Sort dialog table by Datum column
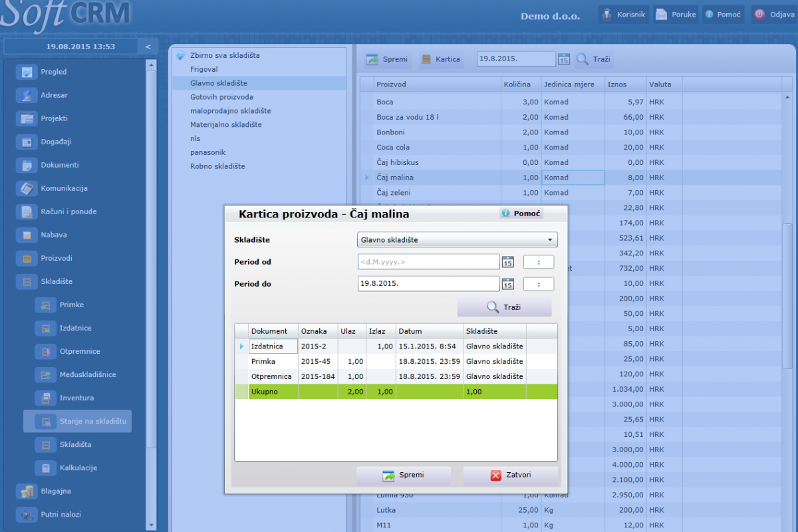This screenshot has width=798, height=532. click(x=430, y=331)
